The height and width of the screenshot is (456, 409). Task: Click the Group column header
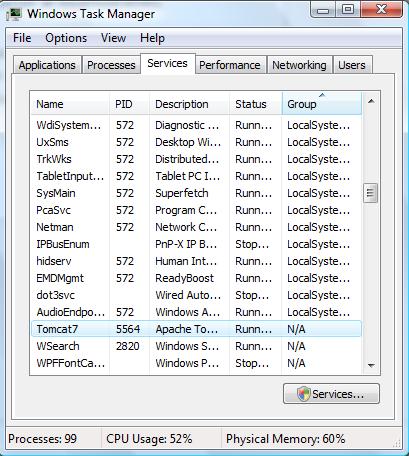pyautogui.click(x=322, y=104)
